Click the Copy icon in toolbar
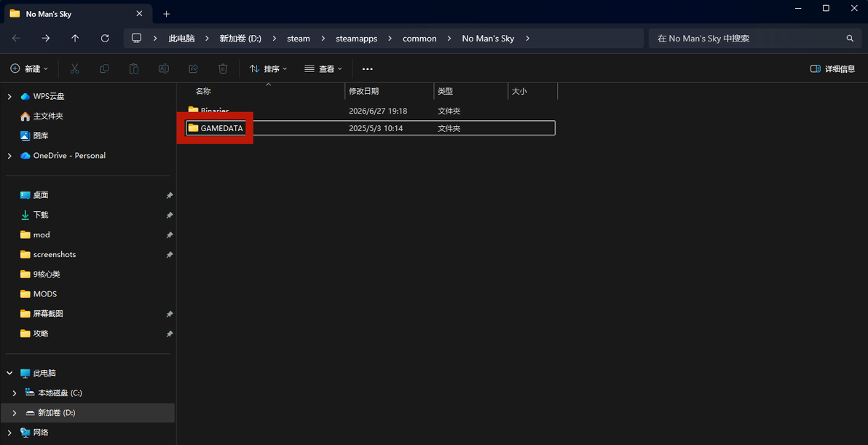The image size is (868, 445). point(104,68)
